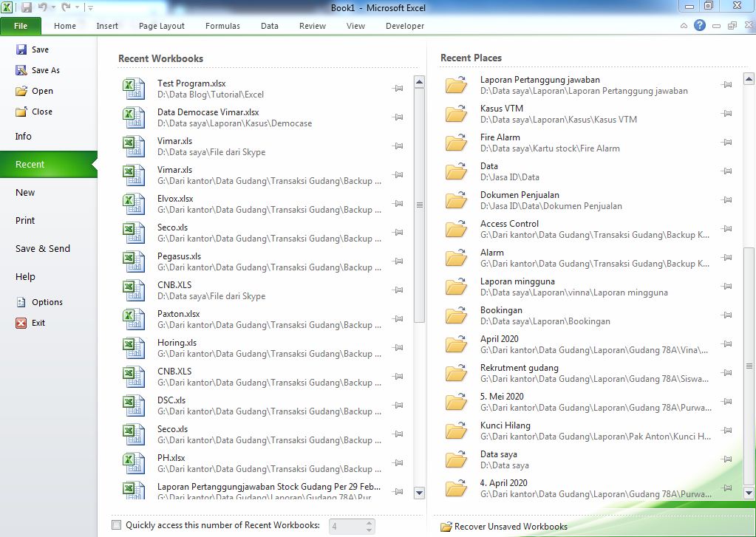This screenshot has height=537, width=756.
Task: Open the Save As dialog
Action: pos(38,70)
